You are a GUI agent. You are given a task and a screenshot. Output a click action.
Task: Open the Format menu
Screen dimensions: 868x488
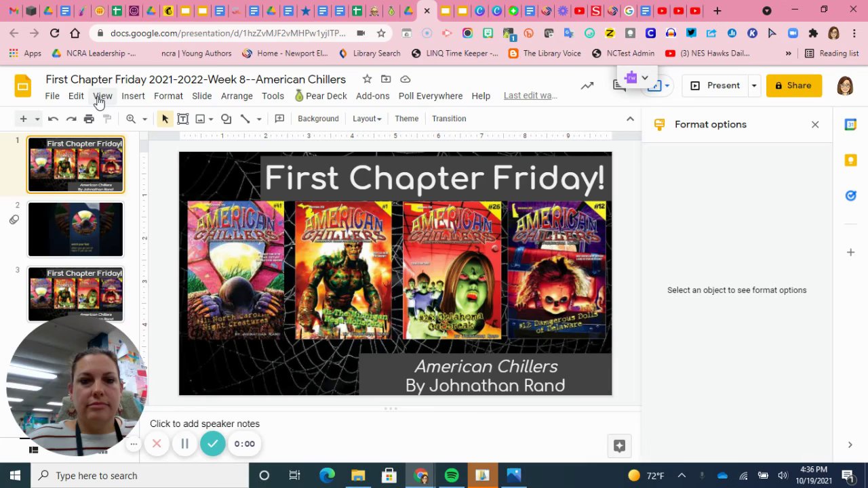click(168, 96)
